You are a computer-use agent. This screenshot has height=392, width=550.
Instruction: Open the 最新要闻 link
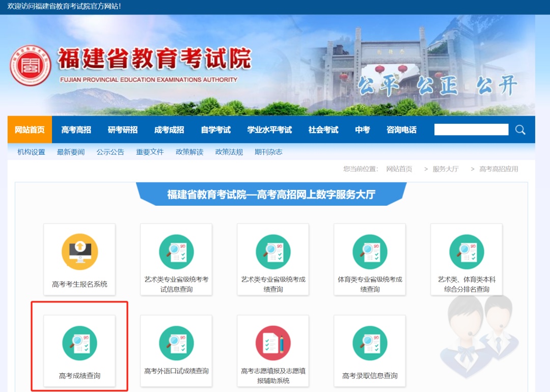pos(70,152)
